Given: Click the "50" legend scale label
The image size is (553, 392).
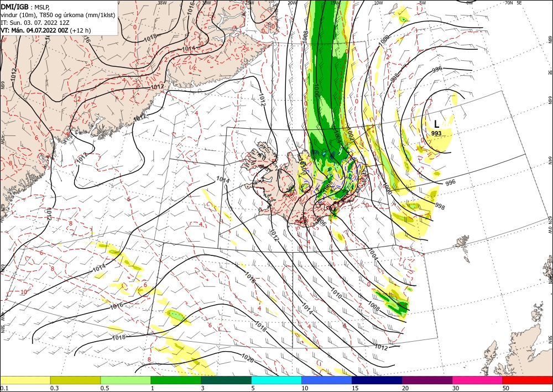Looking at the screenshot, I should tap(506, 388).
